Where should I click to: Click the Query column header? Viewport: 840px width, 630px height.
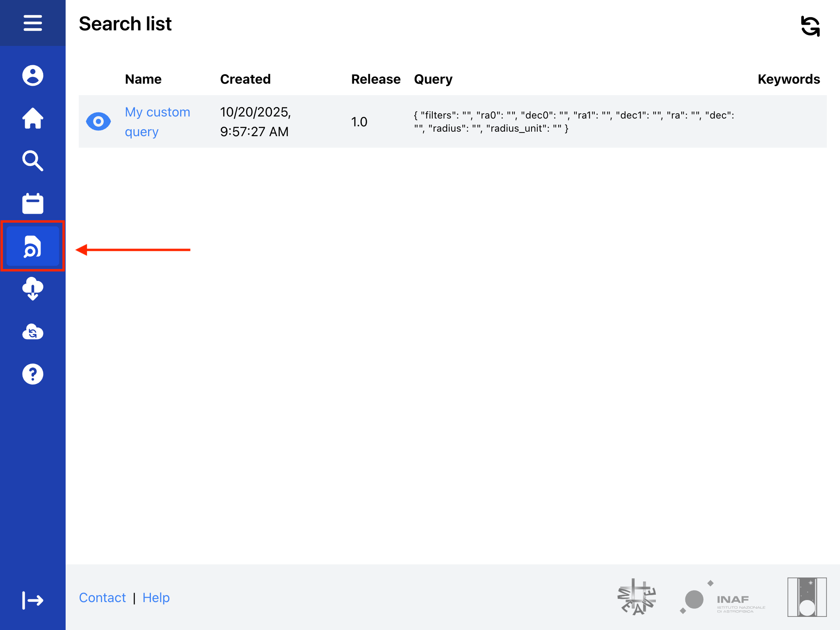433,79
